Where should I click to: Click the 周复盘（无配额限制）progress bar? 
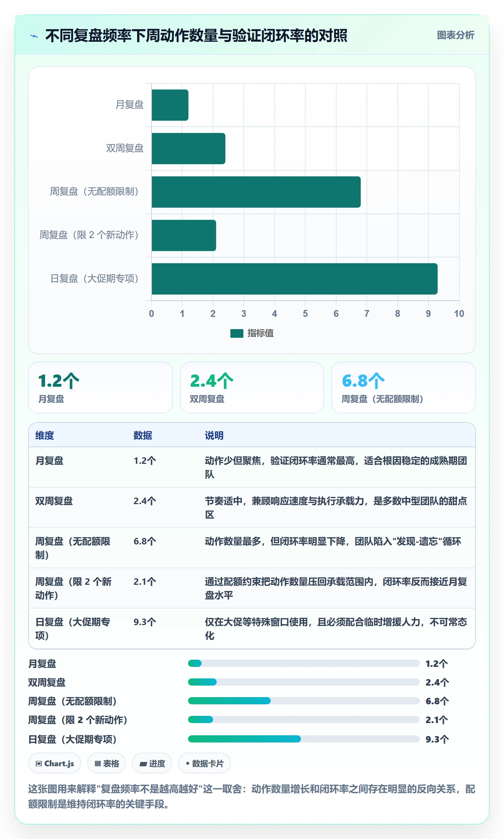[303, 701]
